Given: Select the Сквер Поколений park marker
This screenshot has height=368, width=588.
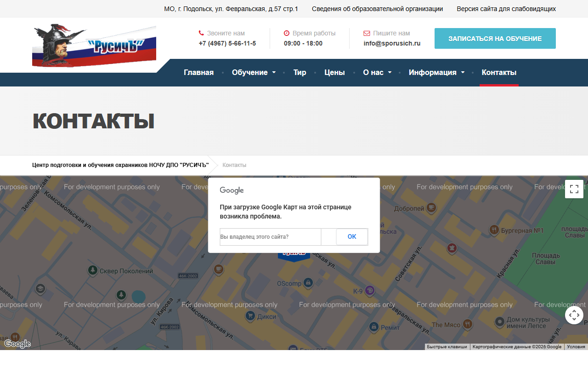Looking at the screenshot, I should [93, 270].
